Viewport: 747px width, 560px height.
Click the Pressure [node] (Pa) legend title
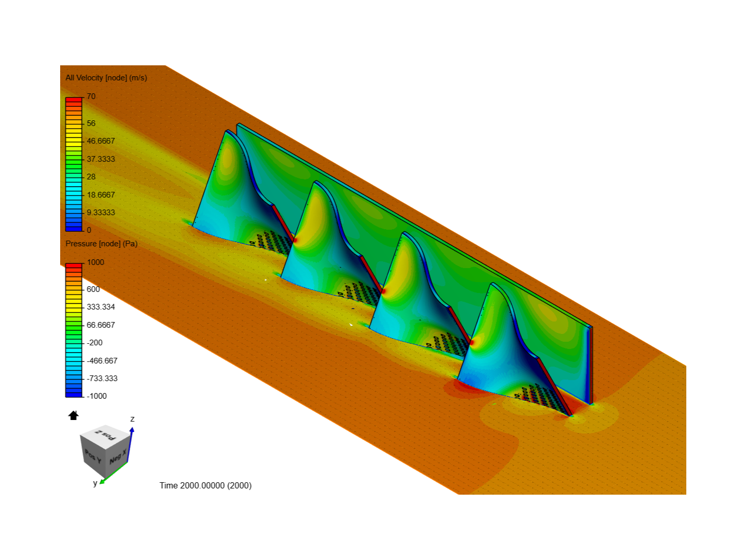[x=102, y=244]
